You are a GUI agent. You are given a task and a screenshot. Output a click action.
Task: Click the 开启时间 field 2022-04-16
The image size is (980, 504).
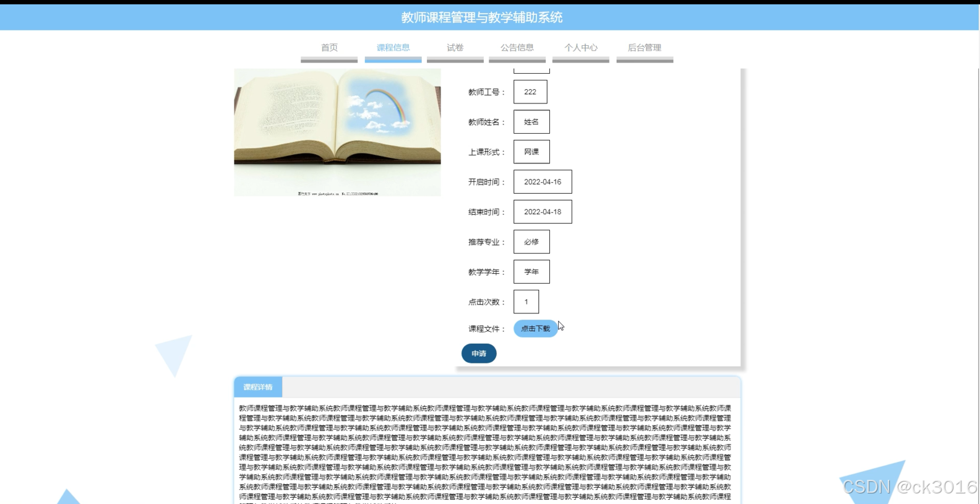pyautogui.click(x=543, y=182)
